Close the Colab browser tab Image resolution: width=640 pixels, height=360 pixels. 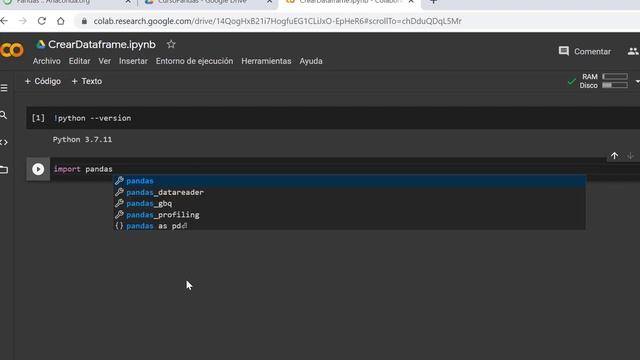(x=411, y=2)
